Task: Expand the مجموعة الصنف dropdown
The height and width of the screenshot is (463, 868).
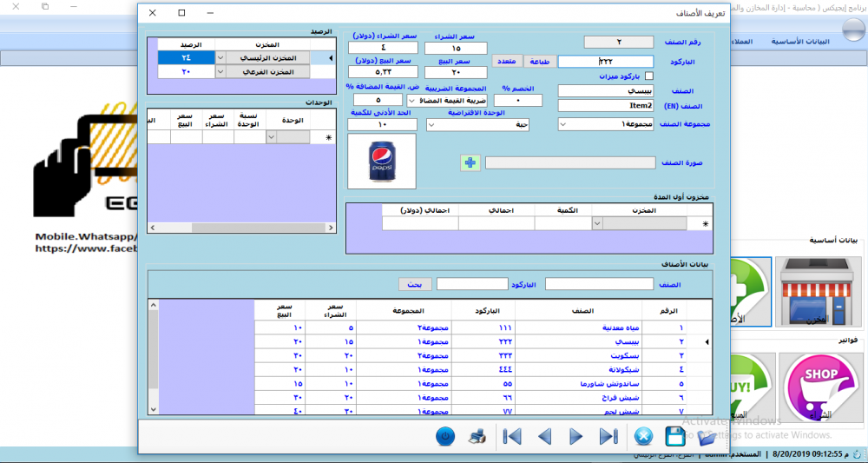Action: click(563, 124)
